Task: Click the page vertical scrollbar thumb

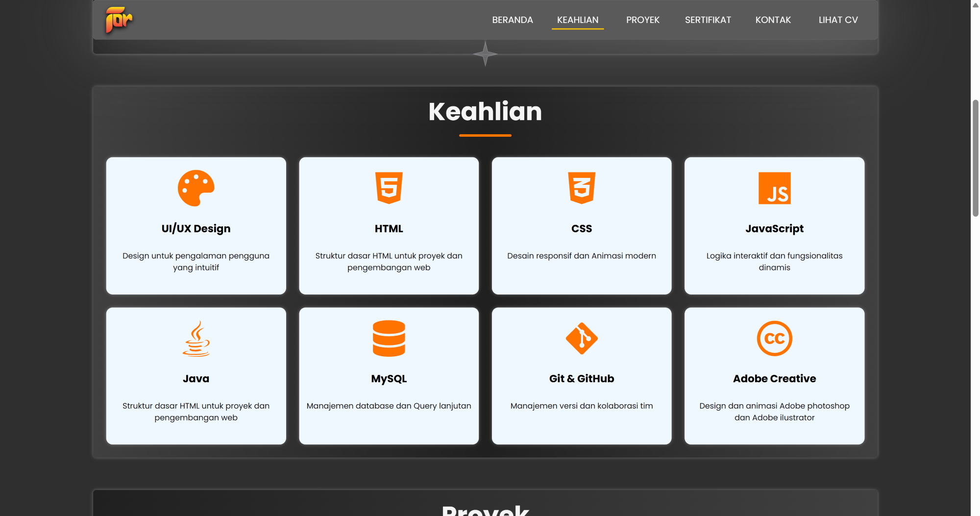Action: 975,158
